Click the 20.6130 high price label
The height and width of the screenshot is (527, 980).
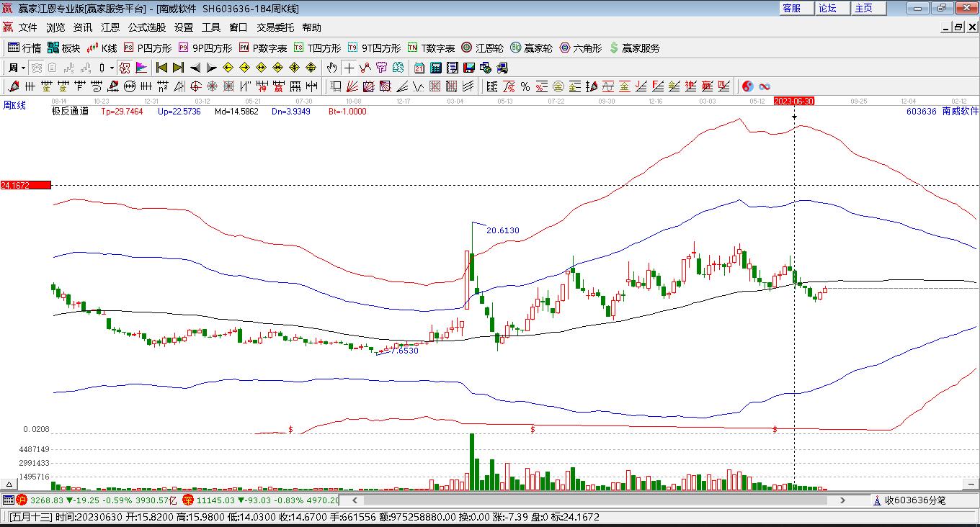coord(503,230)
